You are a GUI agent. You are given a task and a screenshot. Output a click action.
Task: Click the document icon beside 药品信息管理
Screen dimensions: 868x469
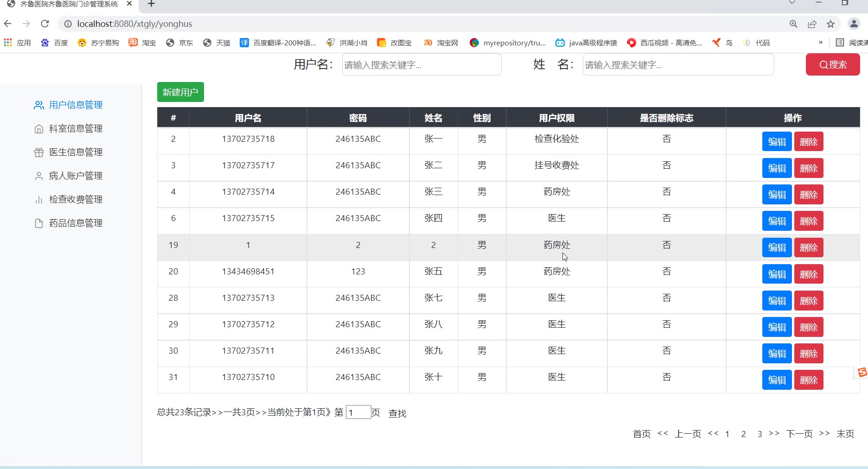pyautogui.click(x=39, y=223)
